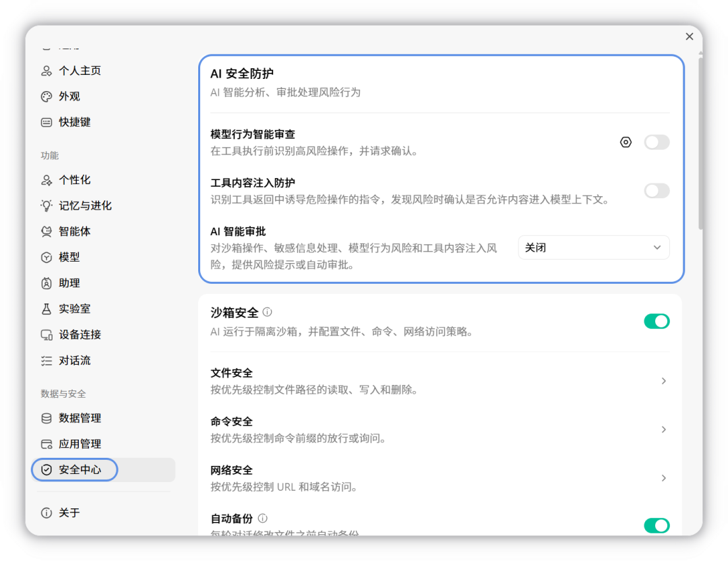Select the 个性化 sidebar label

coord(74,180)
